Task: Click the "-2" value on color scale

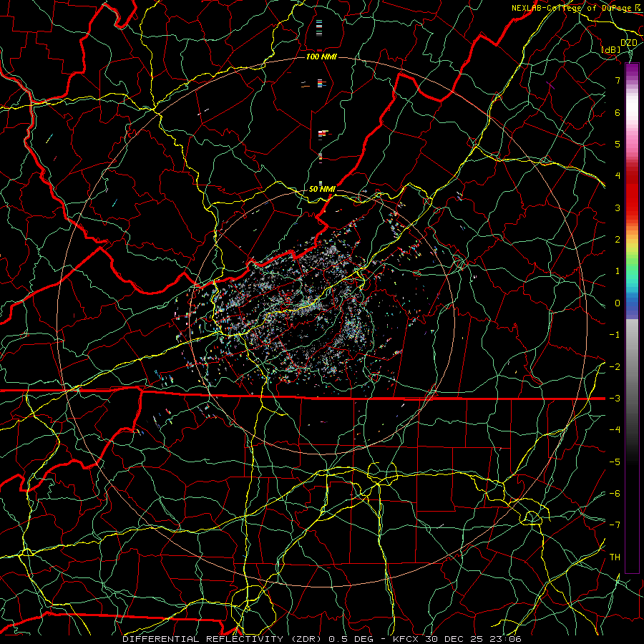Action: (615, 367)
